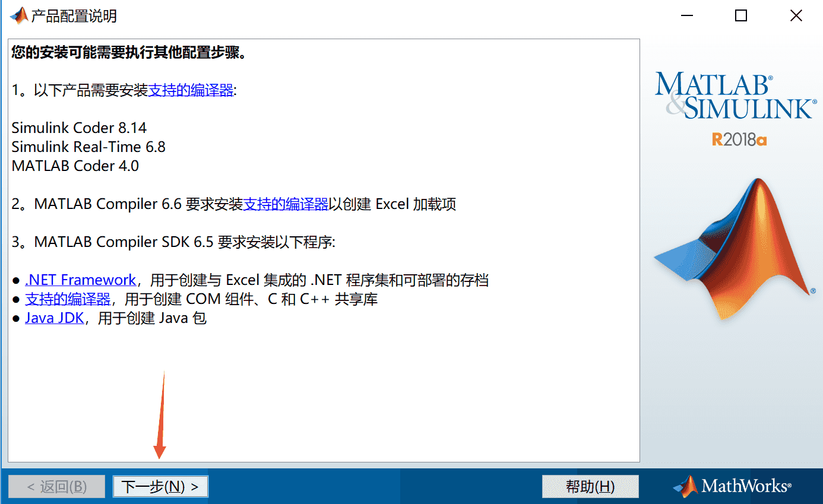Screen dimensions: 823x504
Task: Open the .NET Framework link
Action: click(x=81, y=280)
